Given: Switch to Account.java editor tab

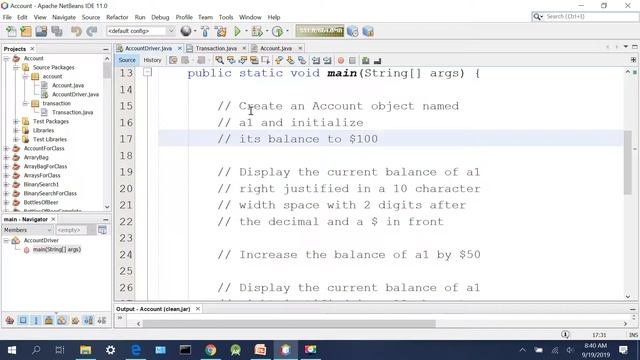Looking at the screenshot, I should click(x=276, y=48).
